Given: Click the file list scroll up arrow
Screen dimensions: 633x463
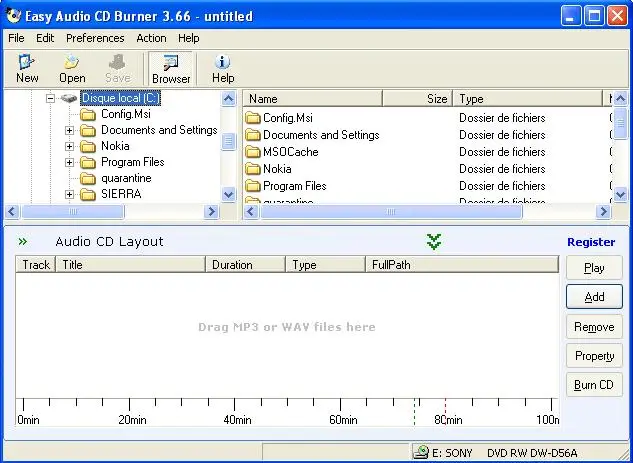Looking at the screenshot, I should [620, 98].
